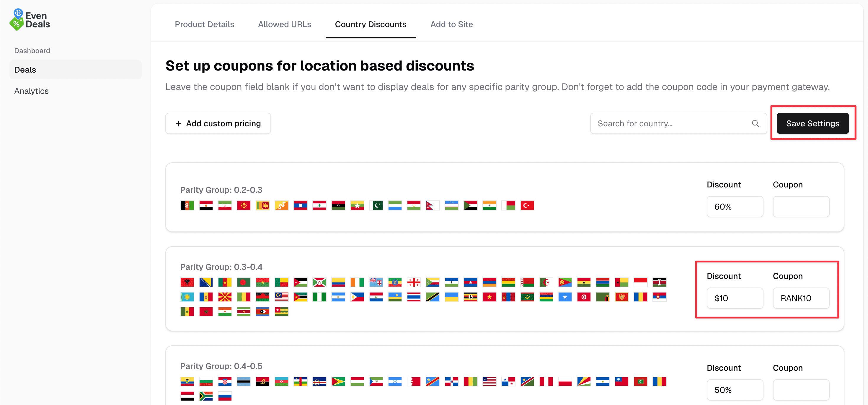Viewport: 868px width, 405px height.
Task: Select the Malaysia flag
Action: (x=281, y=297)
